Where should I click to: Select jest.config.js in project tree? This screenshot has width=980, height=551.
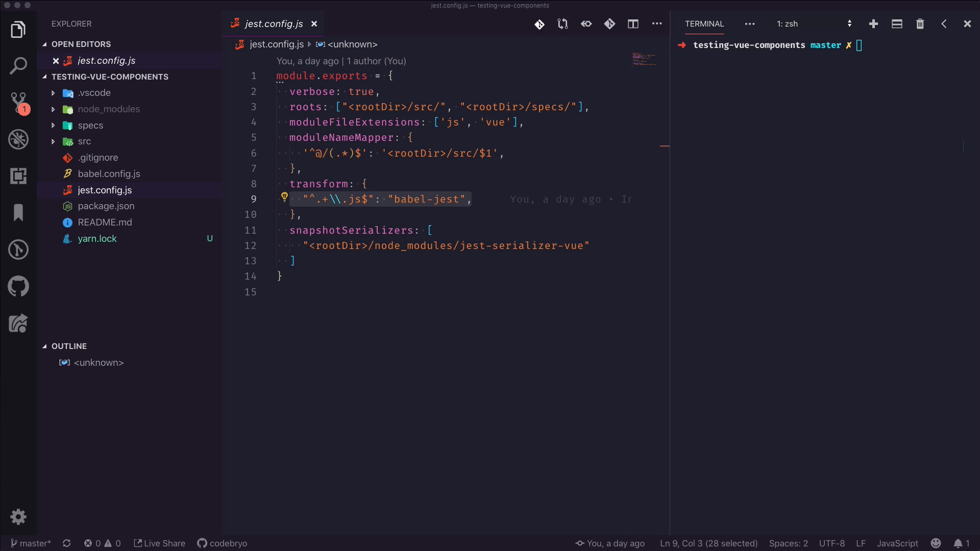(104, 190)
